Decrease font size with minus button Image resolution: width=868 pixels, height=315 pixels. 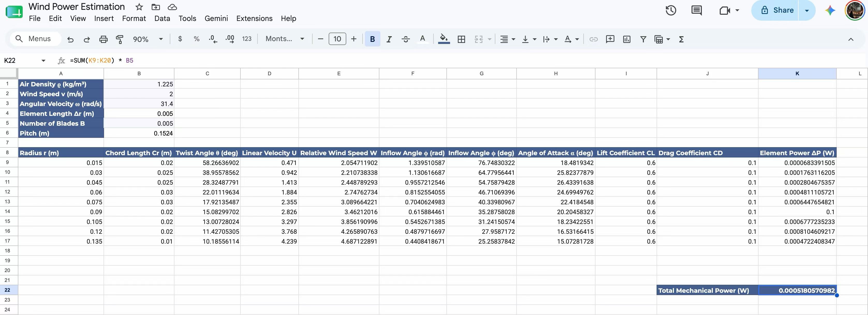point(320,39)
